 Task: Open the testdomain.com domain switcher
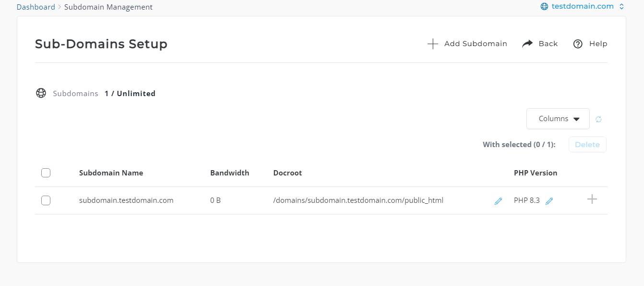click(x=582, y=7)
